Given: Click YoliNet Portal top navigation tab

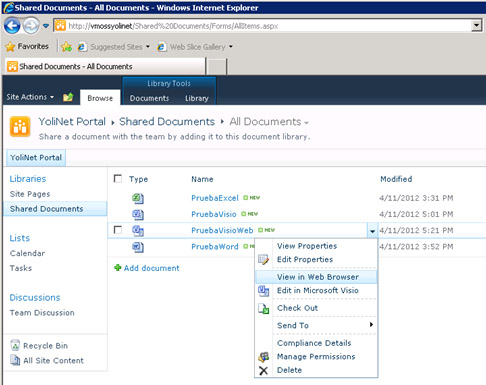Looking at the screenshot, I should pyautogui.click(x=36, y=158).
